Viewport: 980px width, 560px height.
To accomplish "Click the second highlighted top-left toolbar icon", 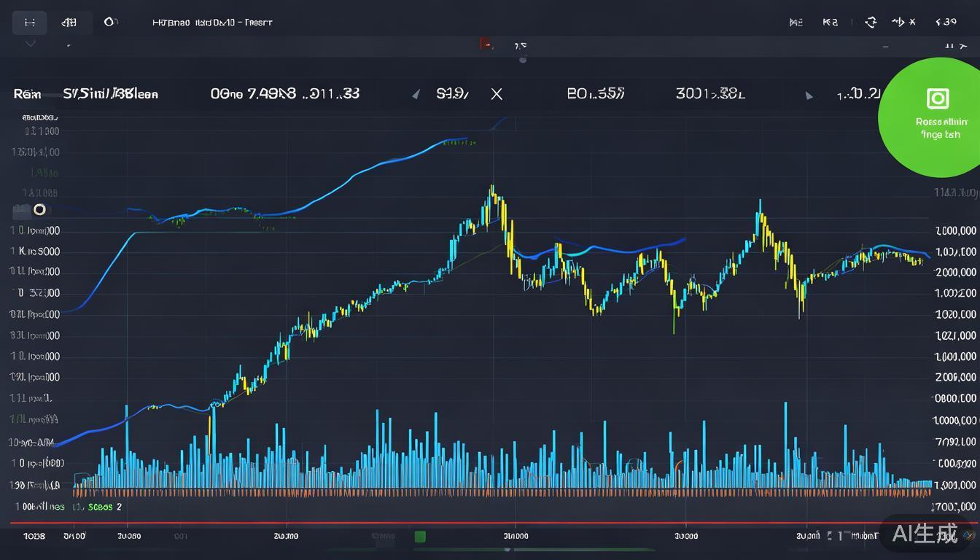I will pos(69,23).
